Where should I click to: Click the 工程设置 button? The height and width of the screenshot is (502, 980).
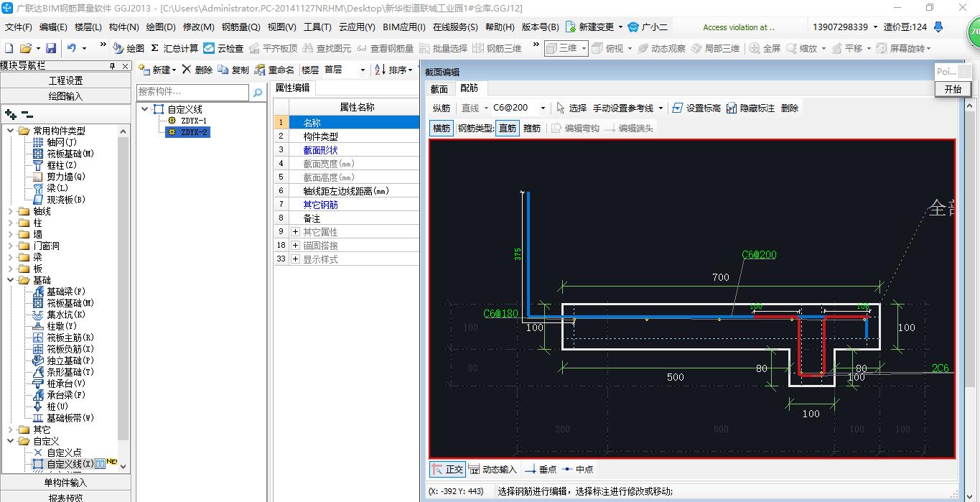pos(65,80)
